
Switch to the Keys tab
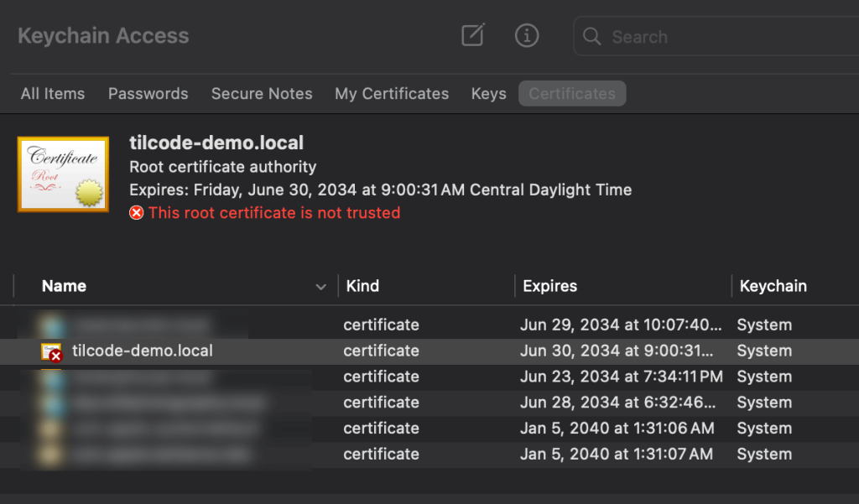pyautogui.click(x=488, y=94)
